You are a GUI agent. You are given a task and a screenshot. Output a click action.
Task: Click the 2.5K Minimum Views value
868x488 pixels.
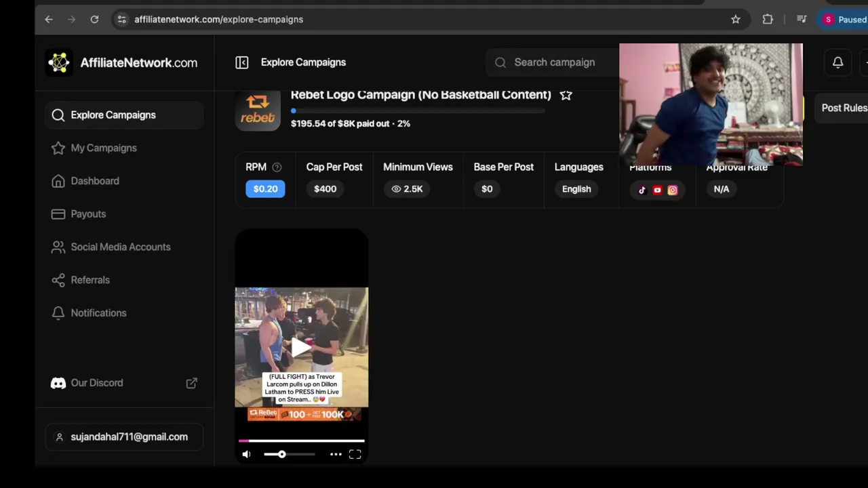coord(407,189)
